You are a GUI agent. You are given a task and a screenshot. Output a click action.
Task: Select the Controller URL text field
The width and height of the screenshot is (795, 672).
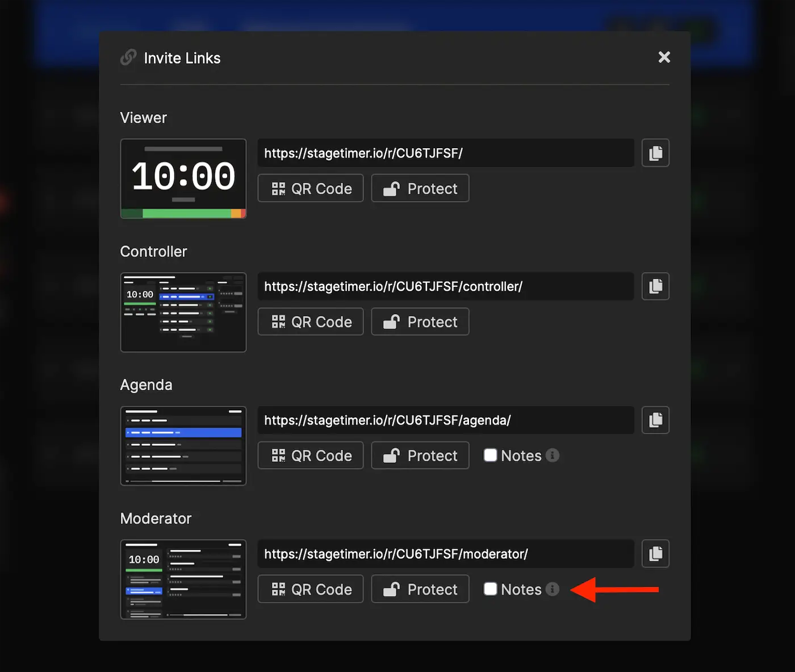[x=446, y=286]
